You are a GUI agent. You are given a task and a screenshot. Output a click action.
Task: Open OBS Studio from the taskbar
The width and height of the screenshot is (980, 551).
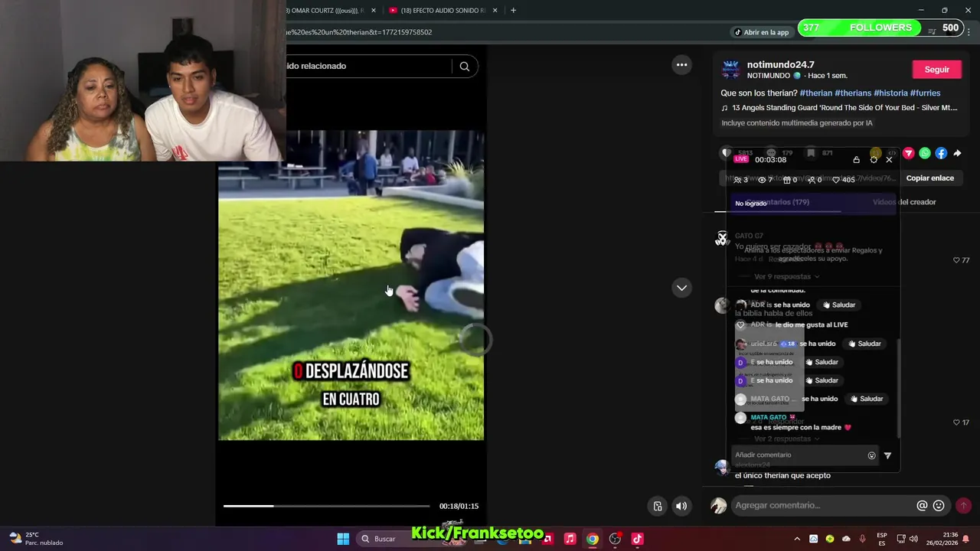click(x=615, y=539)
